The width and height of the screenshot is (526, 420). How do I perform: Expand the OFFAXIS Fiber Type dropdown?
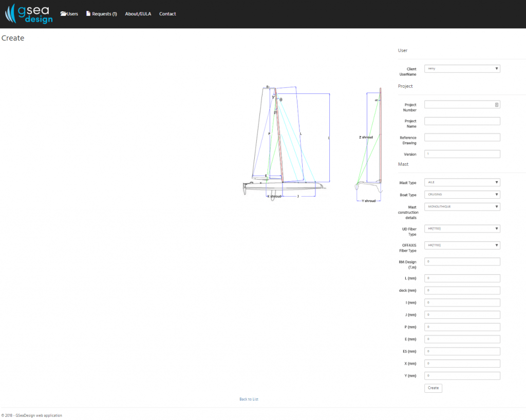click(x=462, y=245)
